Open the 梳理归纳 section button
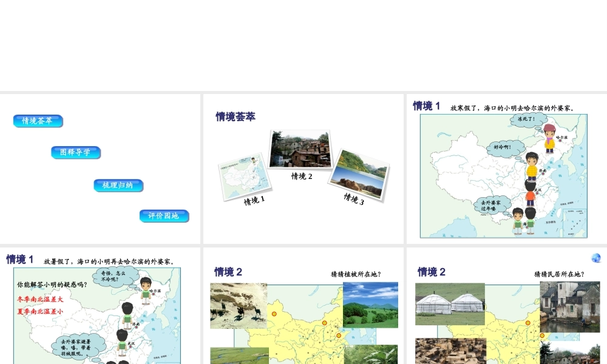 click(x=118, y=185)
